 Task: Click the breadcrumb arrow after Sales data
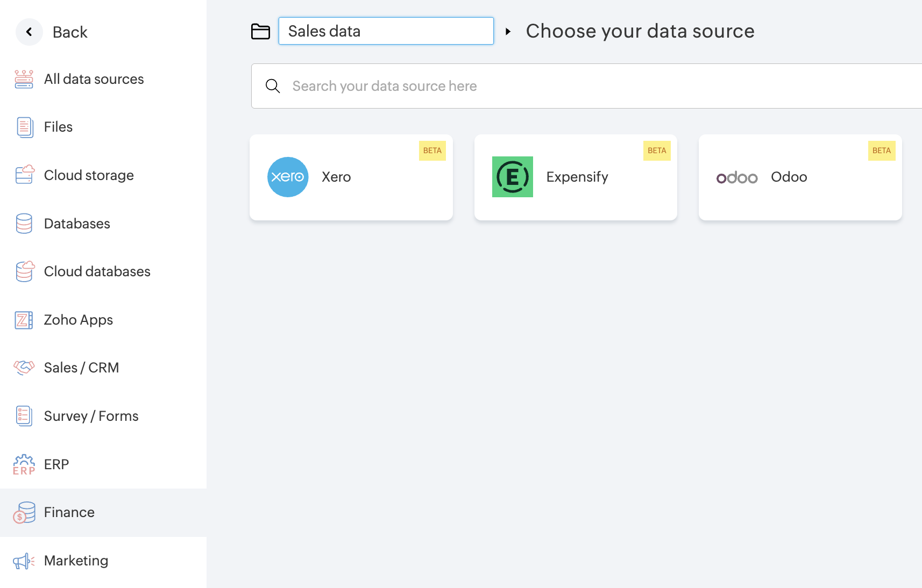508,32
